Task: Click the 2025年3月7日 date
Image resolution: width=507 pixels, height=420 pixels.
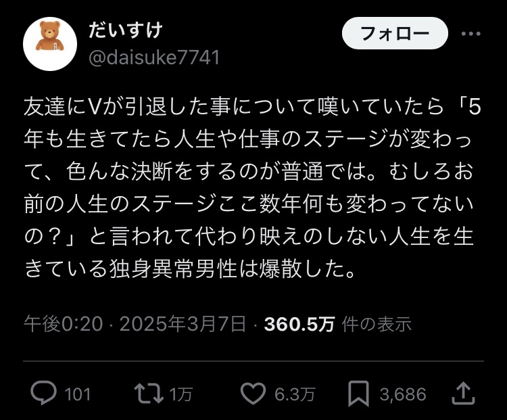Action: click(183, 323)
